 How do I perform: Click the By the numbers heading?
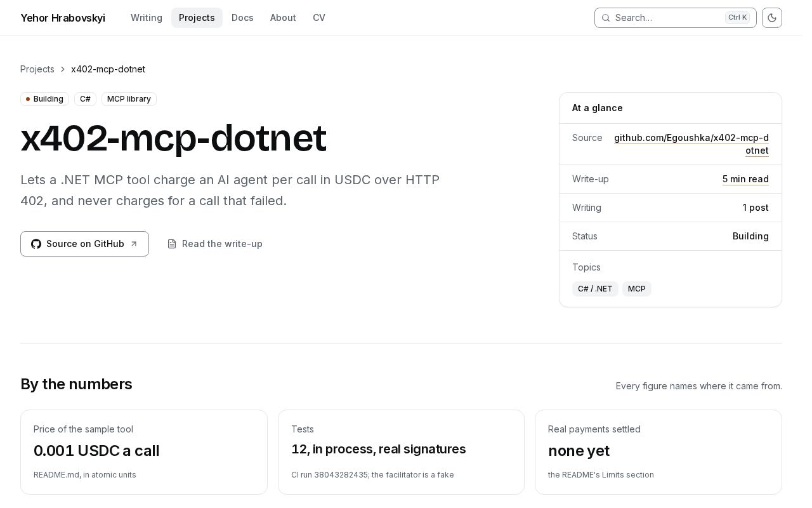click(x=76, y=384)
